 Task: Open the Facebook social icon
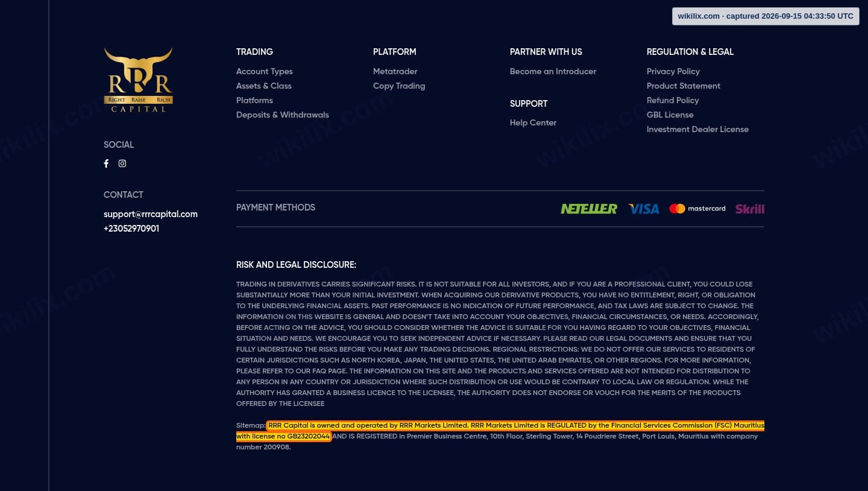tap(106, 163)
